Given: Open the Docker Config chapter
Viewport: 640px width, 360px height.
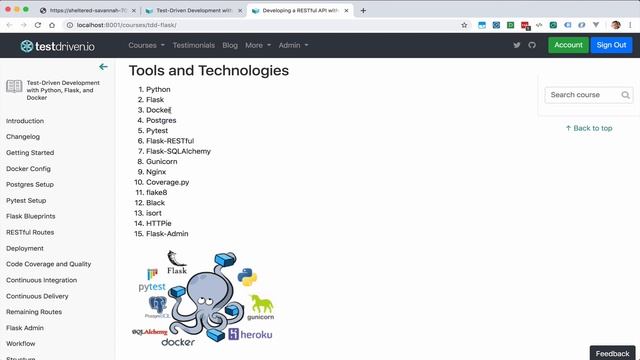Looking at the screenshot, I should pos(28,169).
